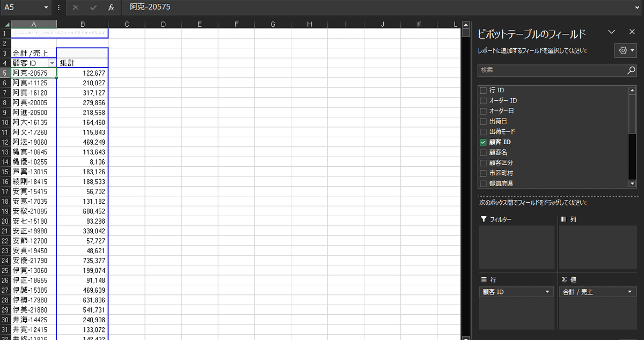Click the search magnifier icon in field pane

(x=631, y=70)
